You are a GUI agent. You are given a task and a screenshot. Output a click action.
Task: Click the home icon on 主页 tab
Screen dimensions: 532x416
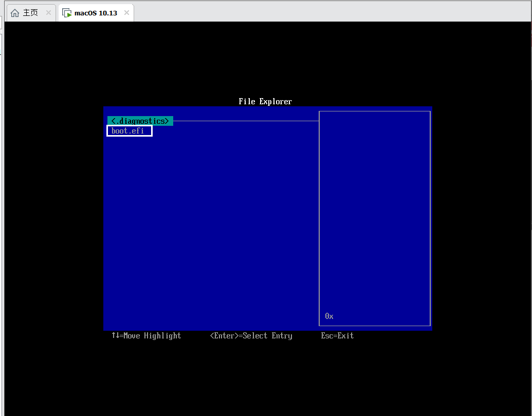click(15, 13)
